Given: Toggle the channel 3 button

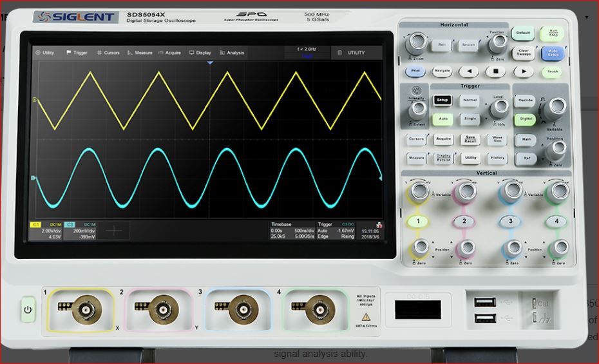Looking at the screenshot, I should [511, 221].
